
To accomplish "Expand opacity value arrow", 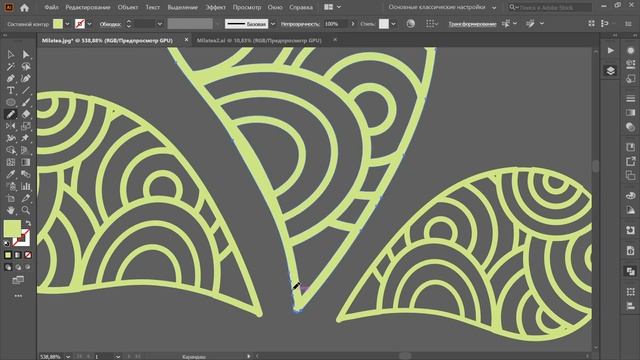I will (x=353, y=24).
